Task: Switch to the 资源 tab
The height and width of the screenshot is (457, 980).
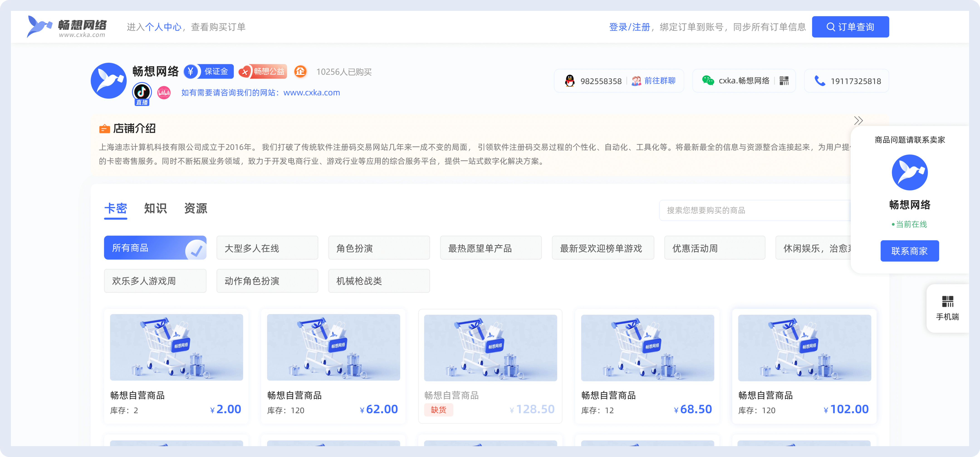Action: (196, 208)
